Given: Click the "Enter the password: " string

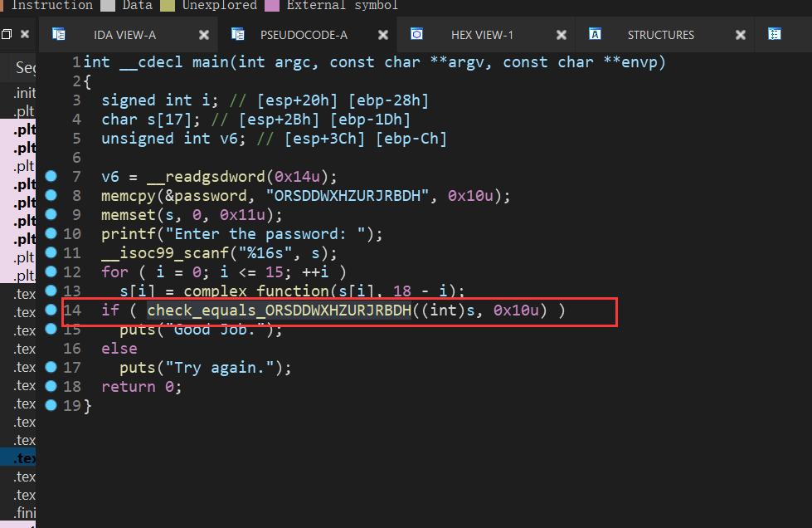Looking at the screenshot, I should click(265, 234).
